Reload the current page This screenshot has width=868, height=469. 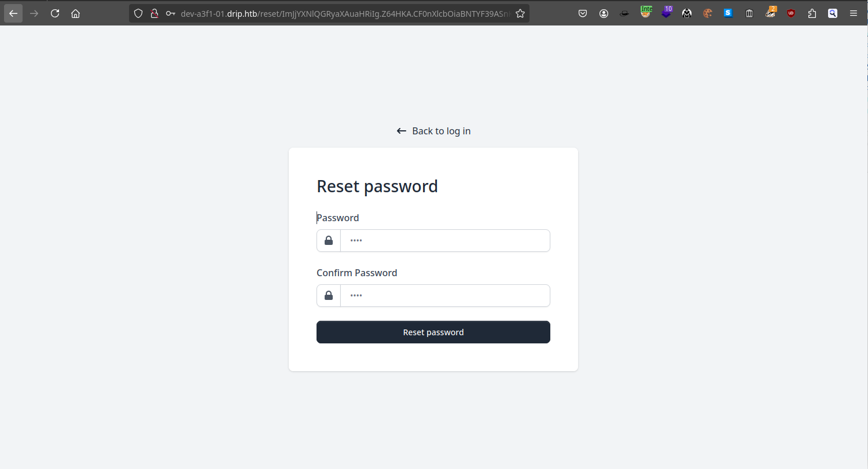[x=55, y=13]
